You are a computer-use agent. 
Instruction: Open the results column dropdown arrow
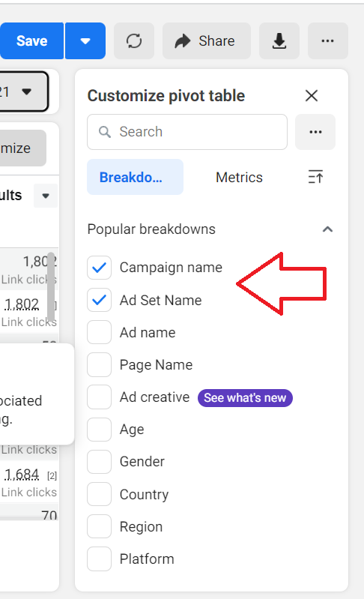click(x=46, y=196)
